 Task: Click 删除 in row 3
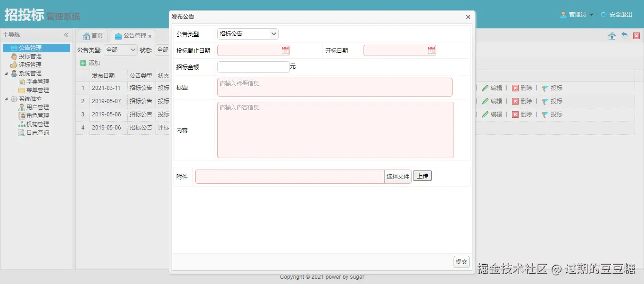[522, 114]
